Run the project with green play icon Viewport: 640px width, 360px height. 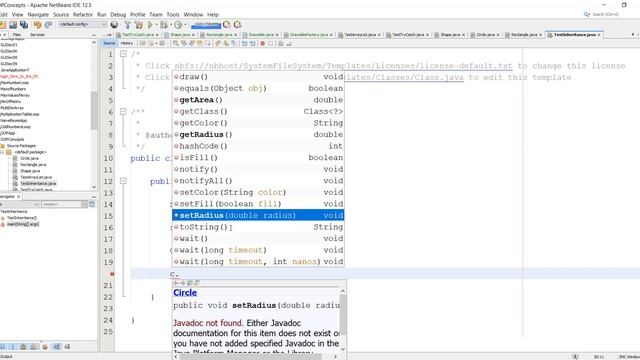150,25
